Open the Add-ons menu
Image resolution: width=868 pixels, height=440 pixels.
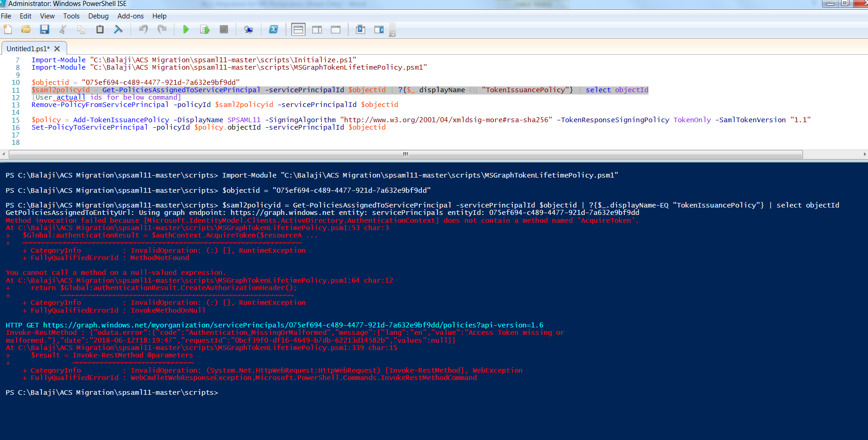point(131,16)
